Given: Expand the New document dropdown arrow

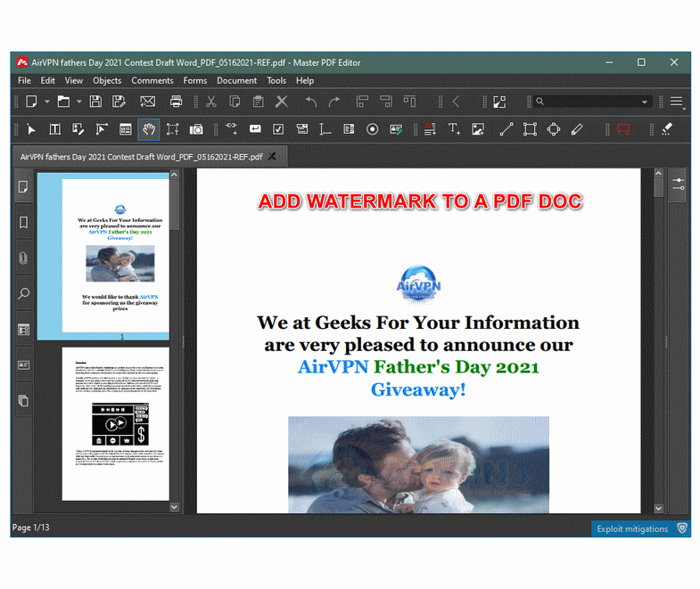Looking at the screenshot, I should coord(47,102).
